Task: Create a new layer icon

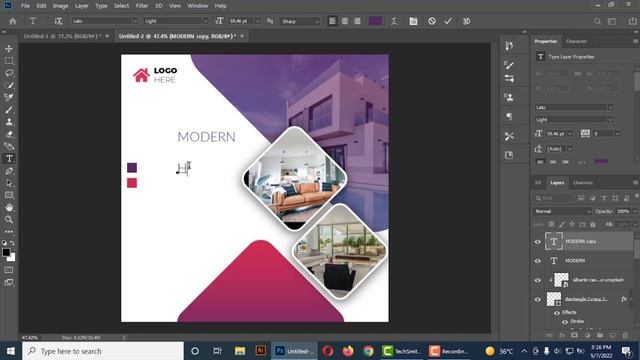Action: click(612, 335)
